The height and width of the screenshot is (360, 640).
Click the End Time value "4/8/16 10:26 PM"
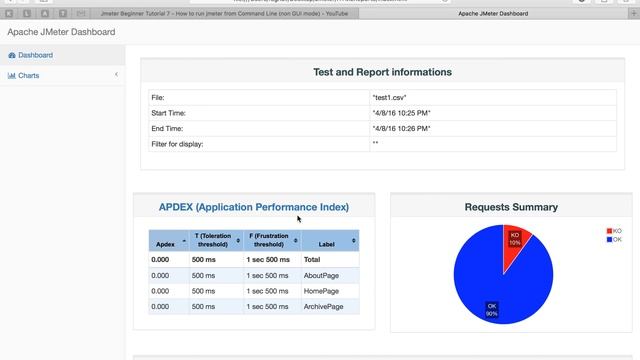[x=401, y=129]
